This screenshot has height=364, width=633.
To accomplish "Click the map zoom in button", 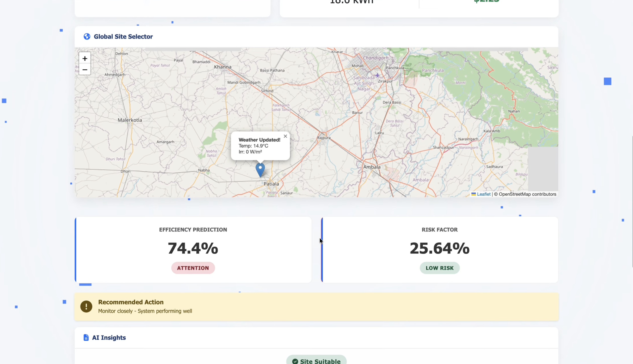I will tap(85, 58).
